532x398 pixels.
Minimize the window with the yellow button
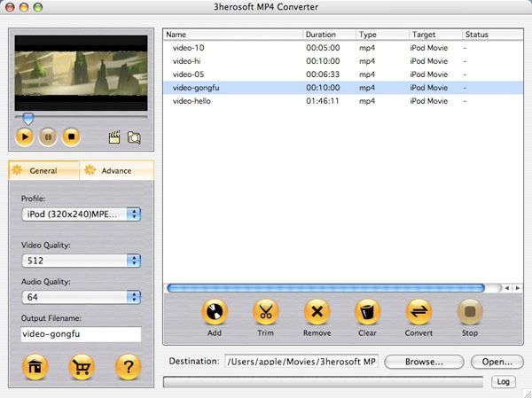[24, 7]
